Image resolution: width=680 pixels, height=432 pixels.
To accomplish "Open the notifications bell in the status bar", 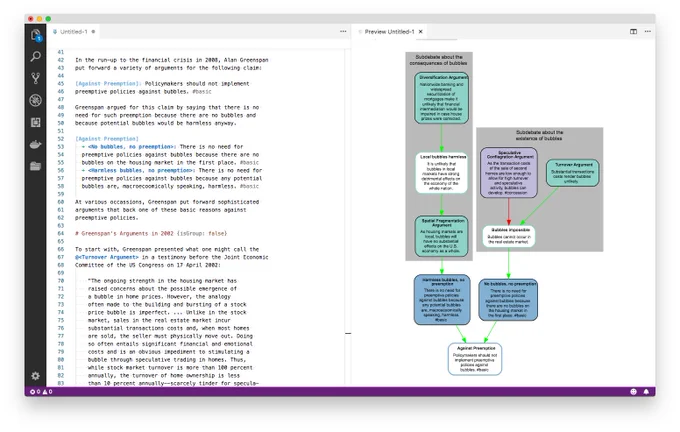I will coord(646,392).
